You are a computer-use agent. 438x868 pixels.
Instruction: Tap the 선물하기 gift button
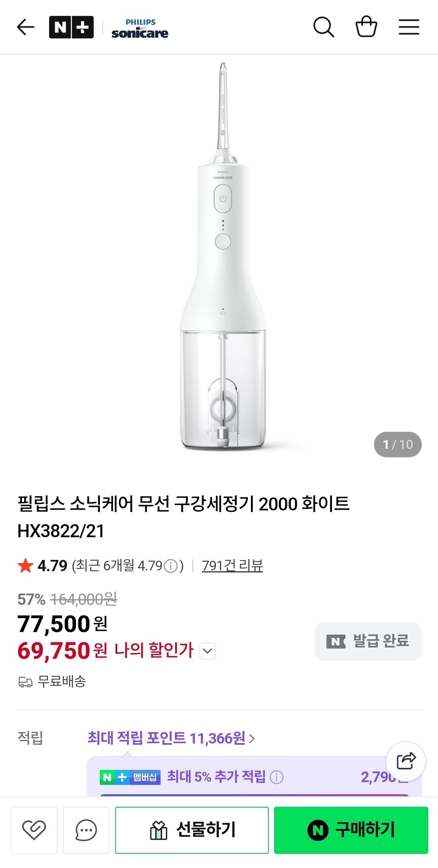192,830
